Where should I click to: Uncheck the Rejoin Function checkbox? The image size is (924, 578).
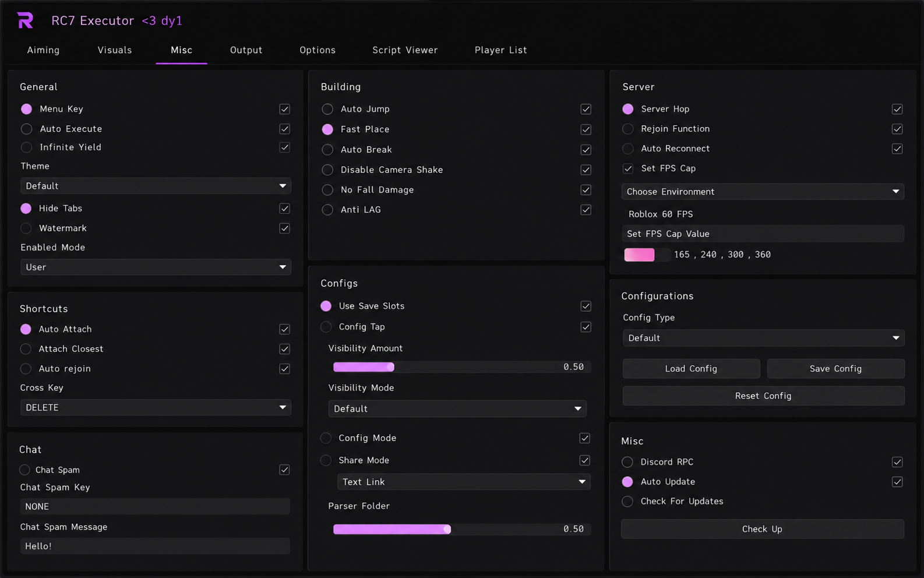coord(897,129)
